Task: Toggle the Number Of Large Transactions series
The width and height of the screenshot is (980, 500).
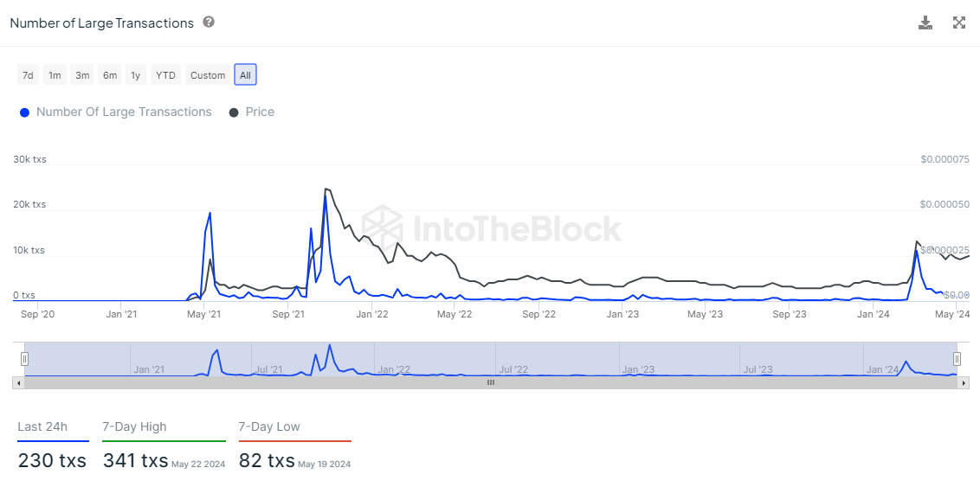Action: tap(115, 112)
